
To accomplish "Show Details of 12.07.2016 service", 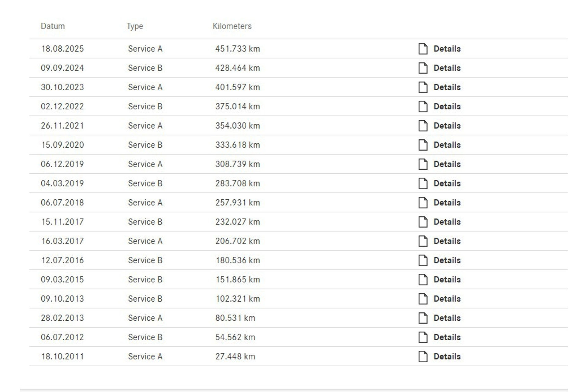I will pyautogui.click(x=447, y=260).
